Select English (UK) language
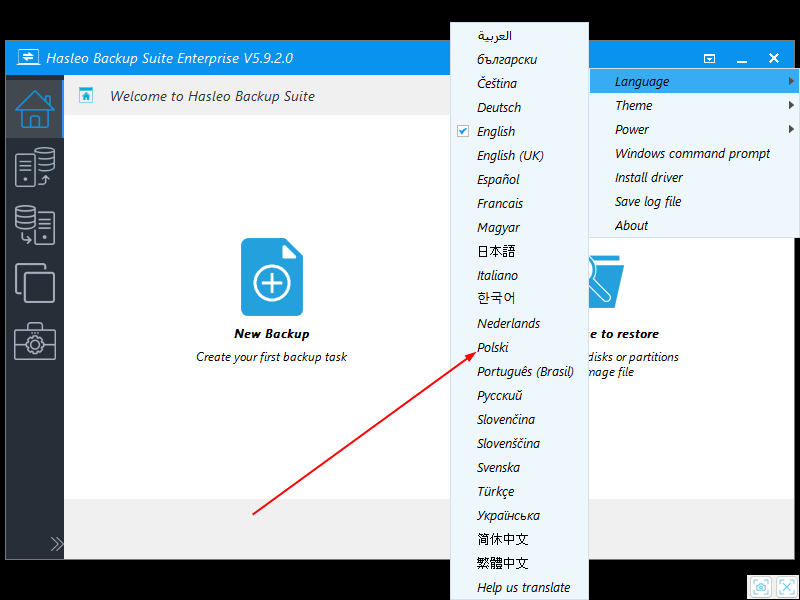The height and width of the screenshot is (600, 800). click(x=519, y=156)
